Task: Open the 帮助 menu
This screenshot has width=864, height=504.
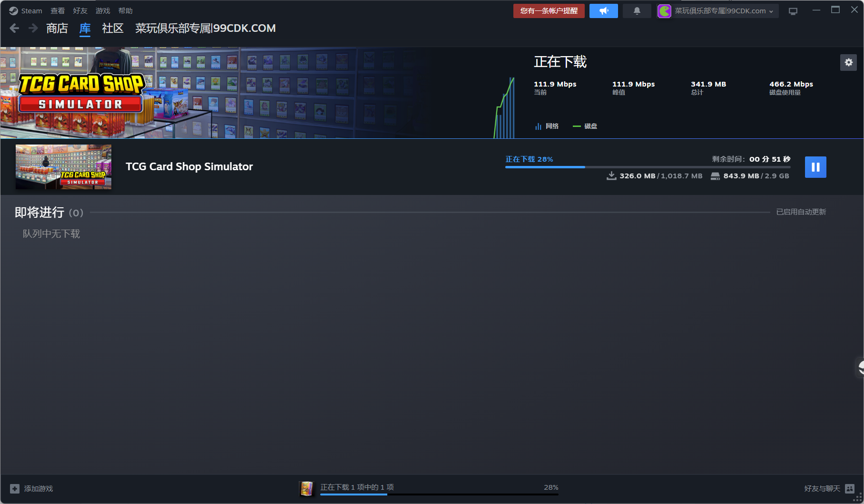Action: pos(125,10)
